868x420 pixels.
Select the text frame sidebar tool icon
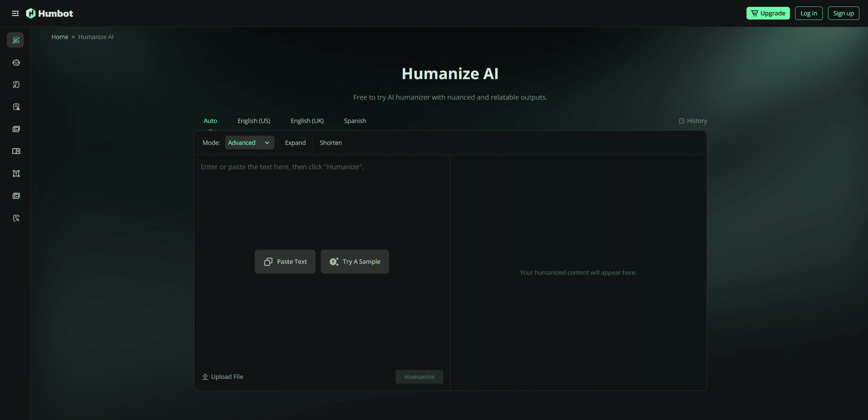(16, 173)
